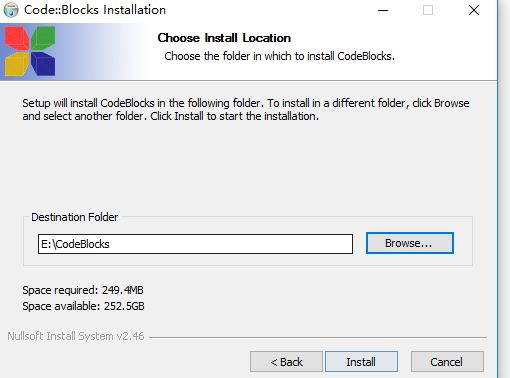Click the Code::Blocks Installation title text
Screen dimensions: 510x378
click(95, 10)
